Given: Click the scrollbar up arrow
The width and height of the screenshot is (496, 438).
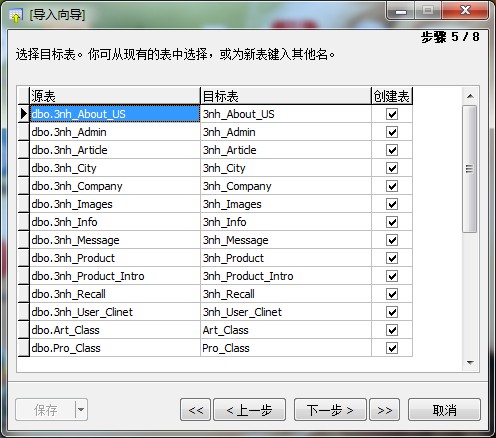Looking at the screenshot, I should 470,96.
